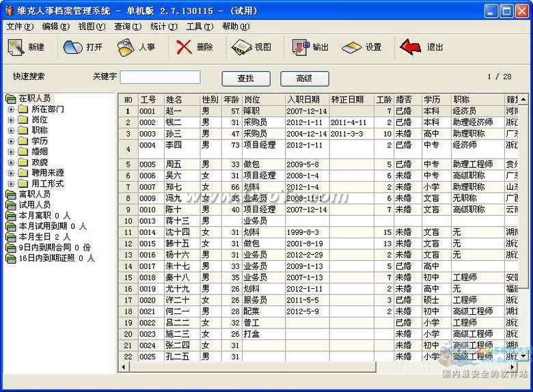Open the 查询(I) menu
Viewport: 533px width, 392px height.
coord(128,27)
